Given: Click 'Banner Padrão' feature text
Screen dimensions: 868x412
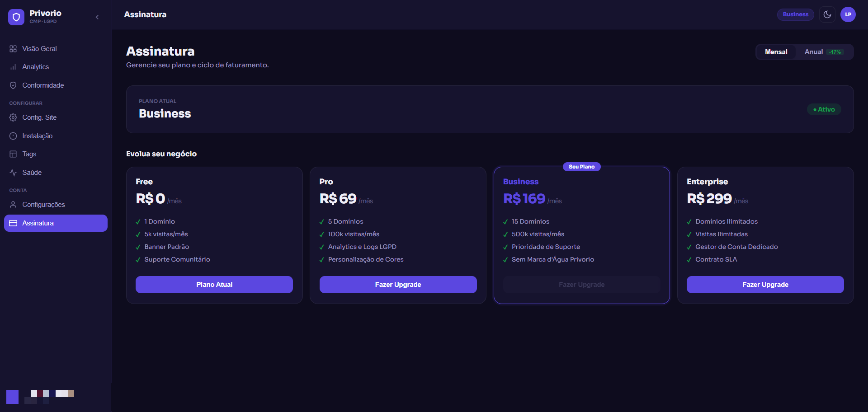Looking at the screenshot, I should [x=167, y=247].
